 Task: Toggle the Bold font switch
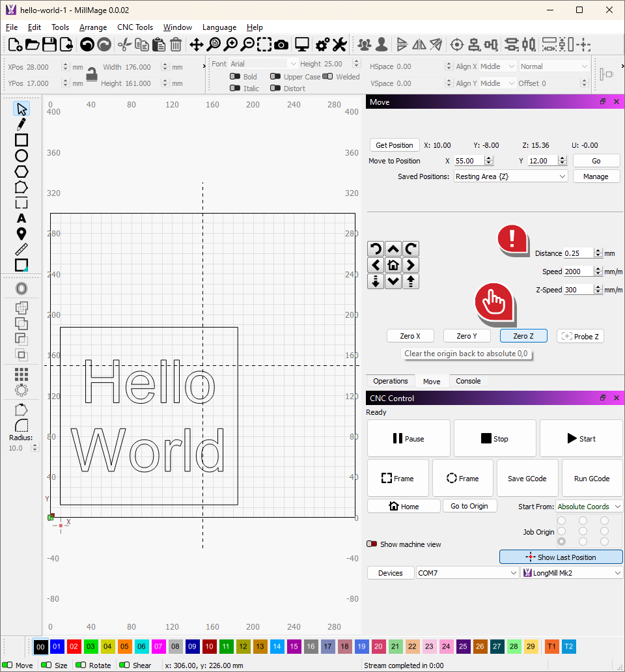click(235, 77)
